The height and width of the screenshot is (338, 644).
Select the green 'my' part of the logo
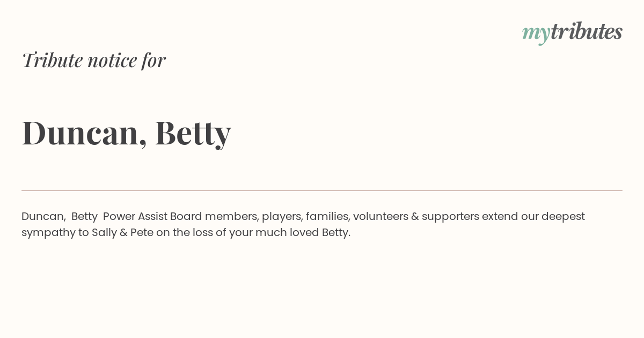(x=536, y=34)
